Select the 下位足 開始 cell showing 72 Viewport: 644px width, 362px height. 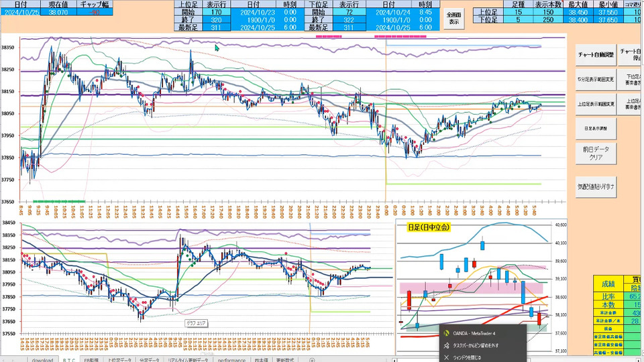coord(348,11)
